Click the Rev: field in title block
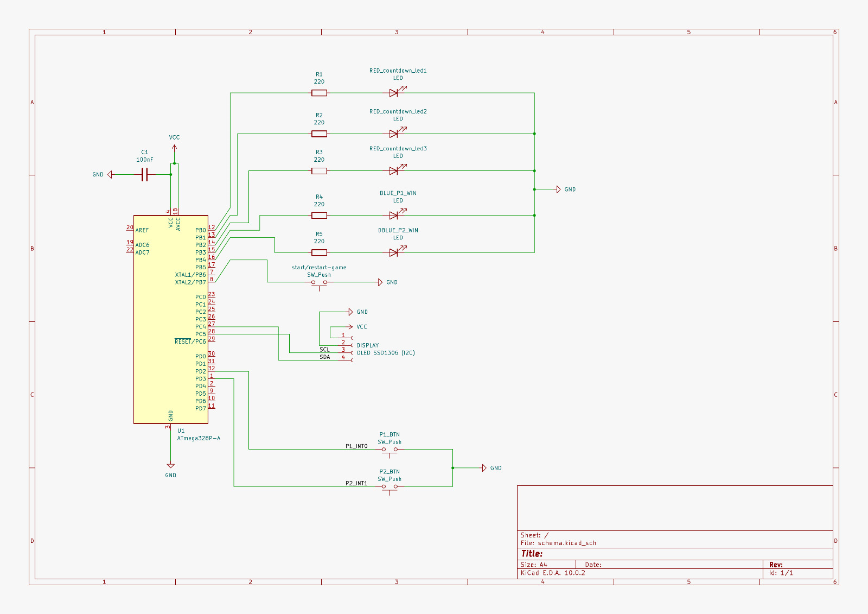Viewport: 868px width, 614px height. 776,565
